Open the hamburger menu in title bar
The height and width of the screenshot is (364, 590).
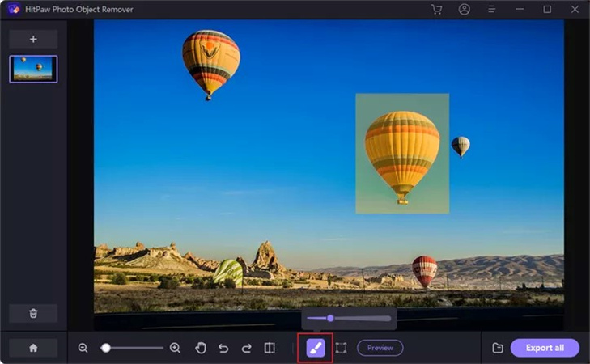tap(491, 10)
